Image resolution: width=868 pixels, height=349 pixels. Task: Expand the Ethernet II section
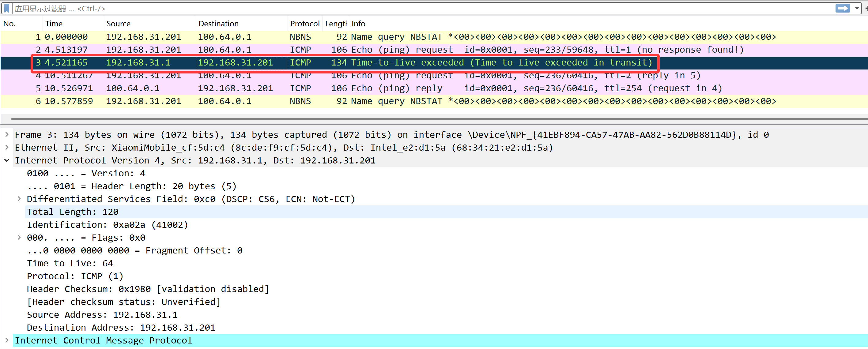[x=7, y=147]
